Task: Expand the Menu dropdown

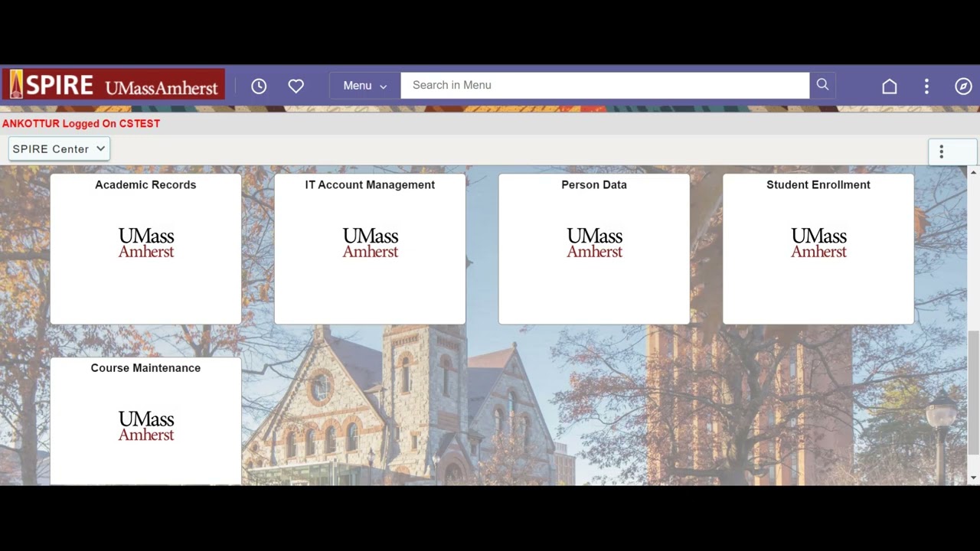Action: click(365, 86)
